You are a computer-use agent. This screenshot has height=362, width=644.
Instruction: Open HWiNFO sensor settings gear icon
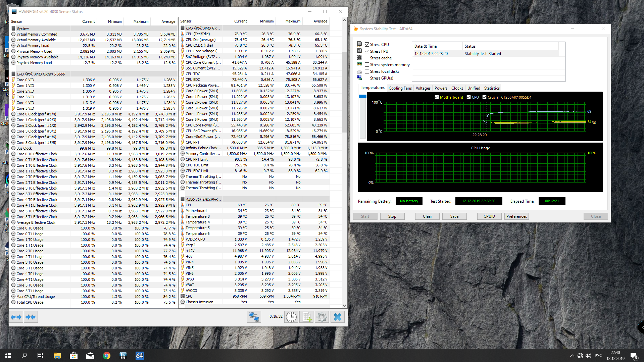click(x=321, y=317)
